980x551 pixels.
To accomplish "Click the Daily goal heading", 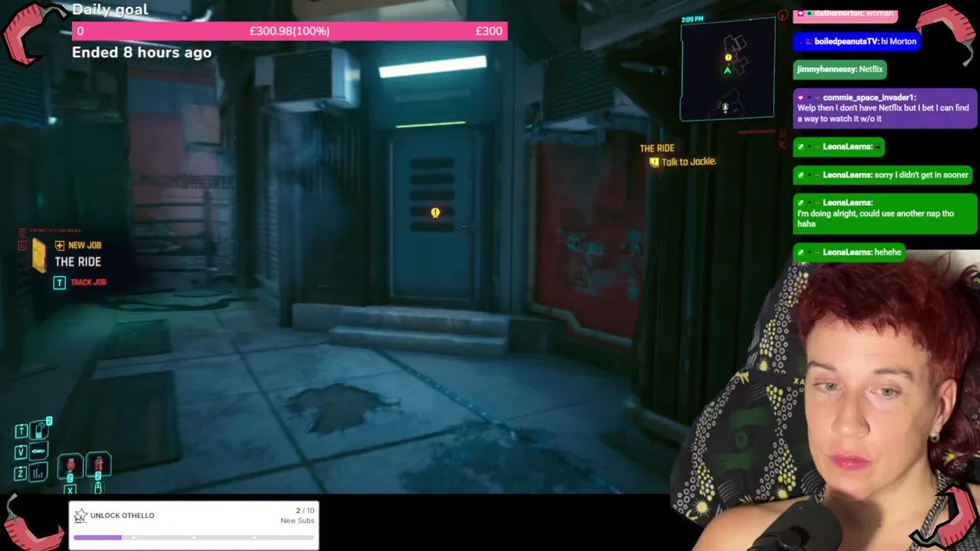I will 110,10.
